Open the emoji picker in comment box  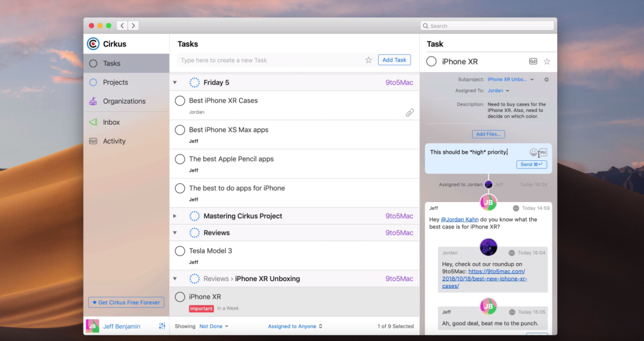pyautogui.click(x=533, y=152)
